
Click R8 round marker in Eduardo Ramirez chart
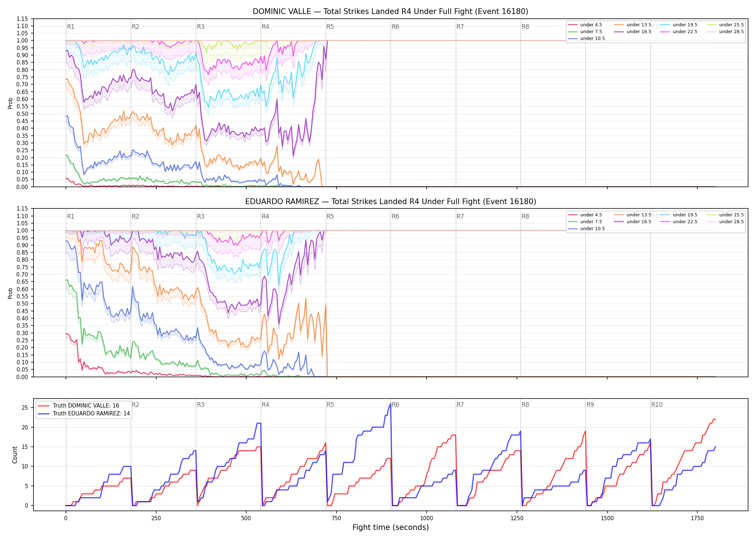click(525, 216)
